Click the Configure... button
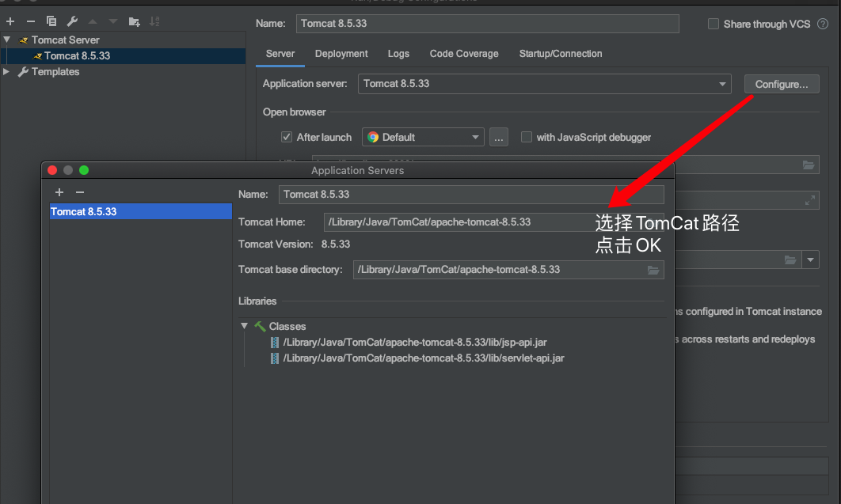The height and width of the screenshot is (504, 841). click(782, 84)
